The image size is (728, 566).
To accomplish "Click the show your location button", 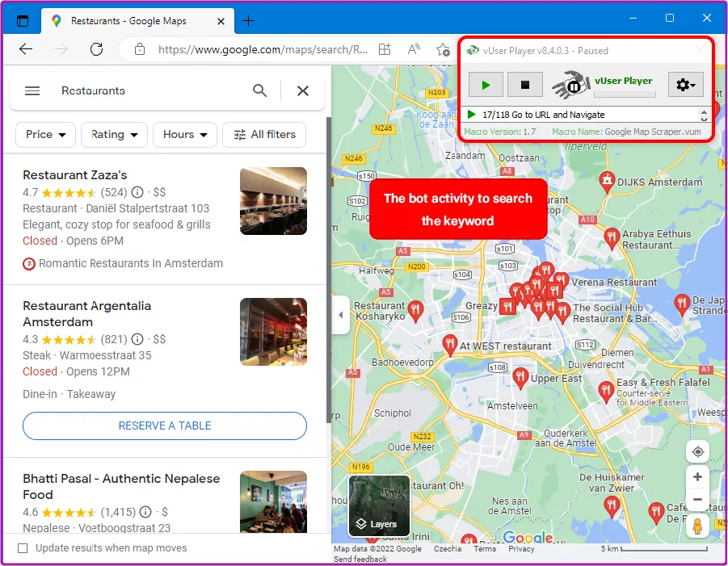I will pyautogui.click(x=697, y=452).
